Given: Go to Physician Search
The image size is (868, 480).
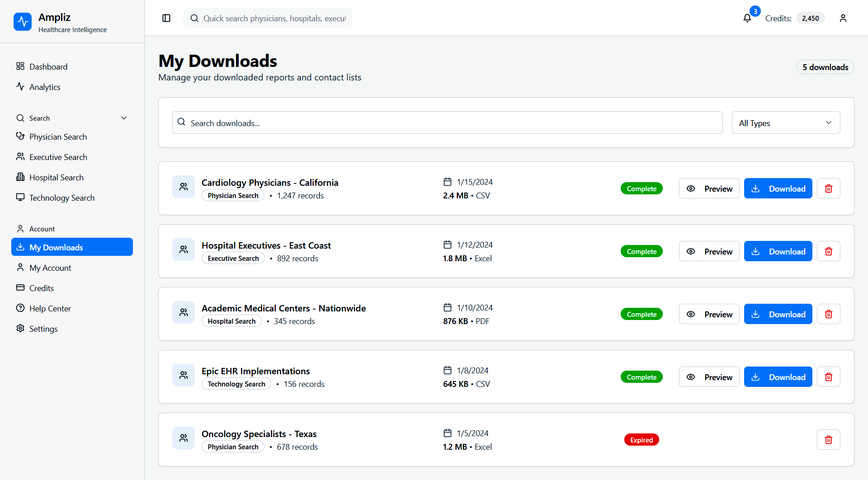Looking at the screenshot, I should click(x=58, y=137).
